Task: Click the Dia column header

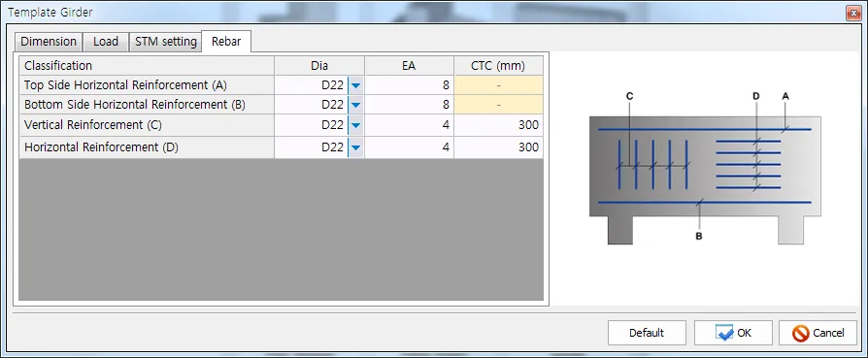Action: tap(319, 65)
